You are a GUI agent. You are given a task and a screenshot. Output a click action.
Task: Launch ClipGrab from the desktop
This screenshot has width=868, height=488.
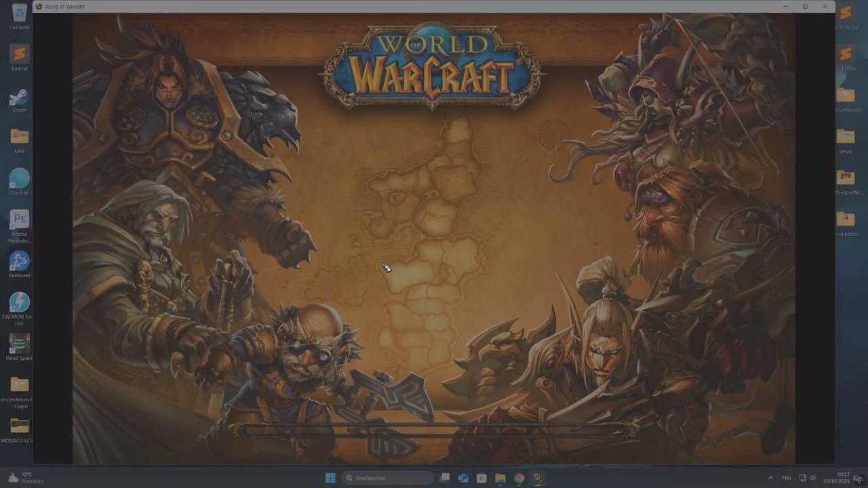pos(20,182)
